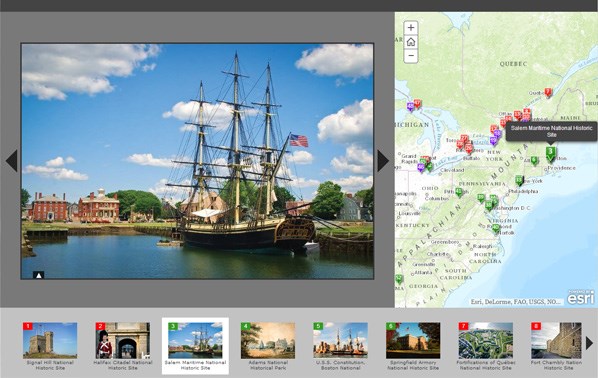Image resolution: width=598 pixels, height=378 pixels.
Task: Click green marker near New York
Action: 519,180
